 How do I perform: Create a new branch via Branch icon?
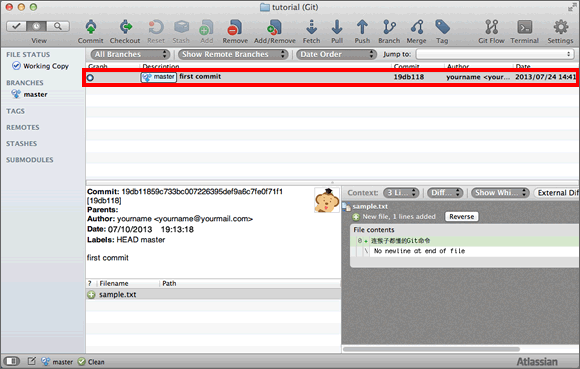click(389, 27)
